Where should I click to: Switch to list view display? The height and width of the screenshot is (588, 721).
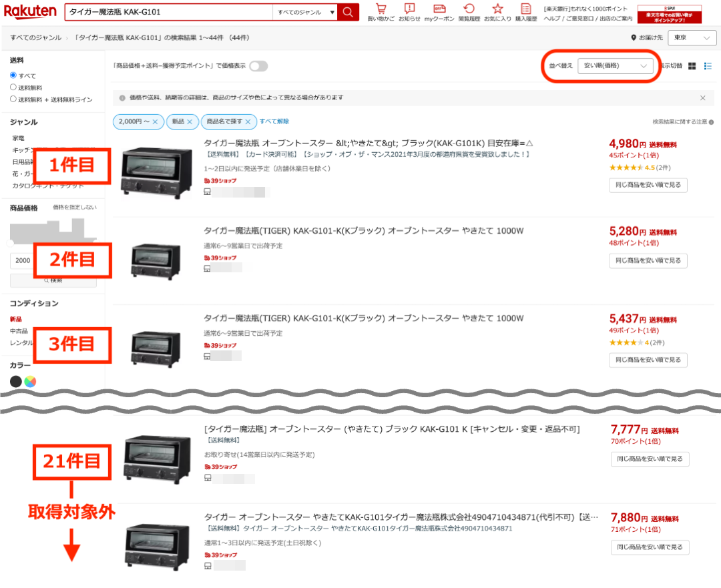point(708,65)
